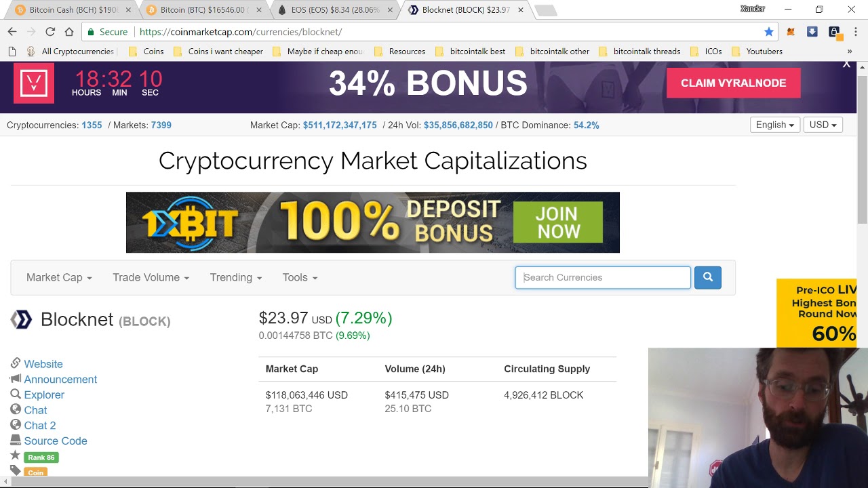Open the Trade Volume dropdown menu
Image resolution: width=868 pixels, height=488 pixels.
pos(151,277)
